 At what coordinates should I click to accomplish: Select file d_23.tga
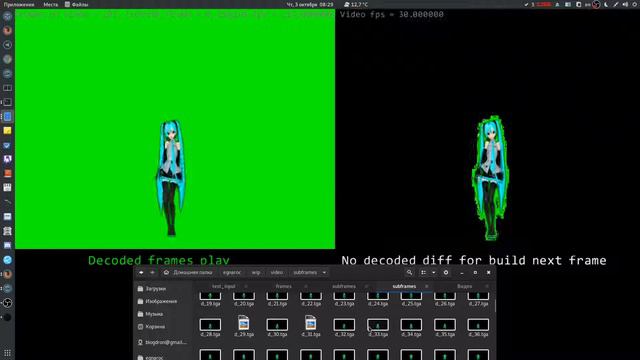pyautogui.click(x=344, y=299)
